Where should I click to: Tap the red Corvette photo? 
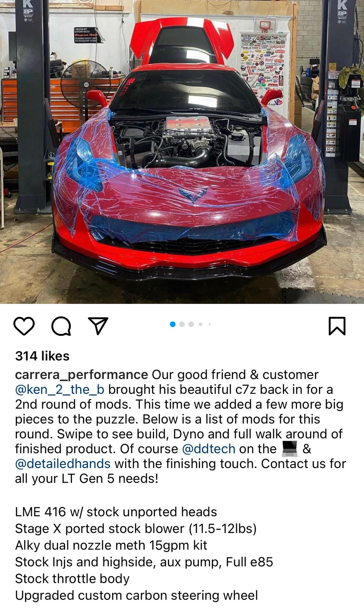point(182,152)
